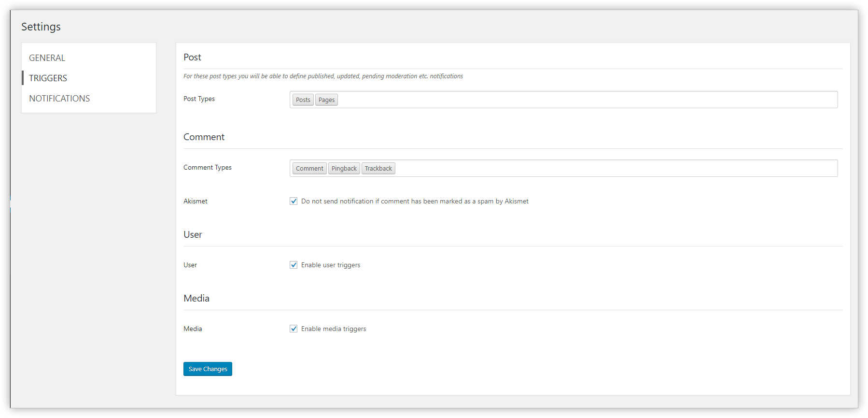Click the 'Comment Types' row label

point(208,168)
